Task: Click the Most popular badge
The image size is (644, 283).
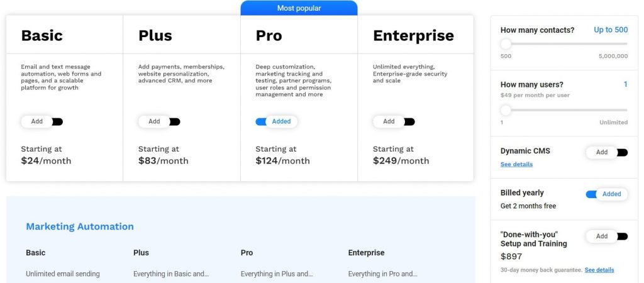Action: 299,8
